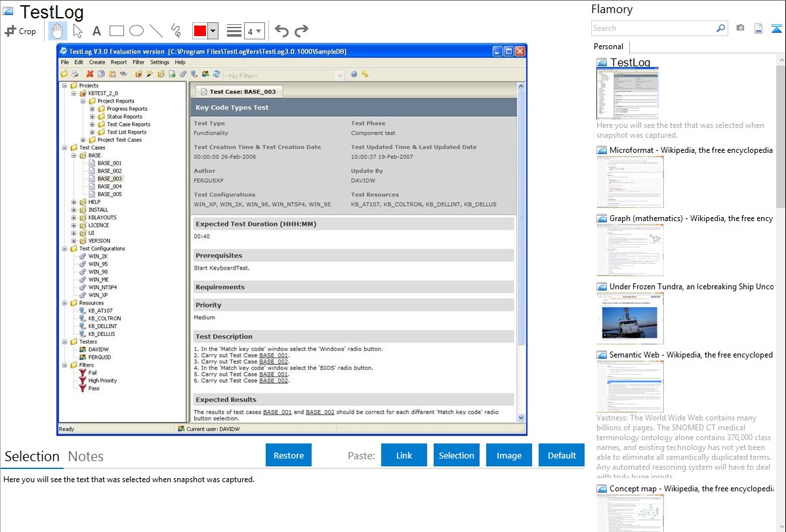Viewport: 786px width, 532px height.
Task: Capture a snapshot with the camera icon
Action: [x=740, y=28]
